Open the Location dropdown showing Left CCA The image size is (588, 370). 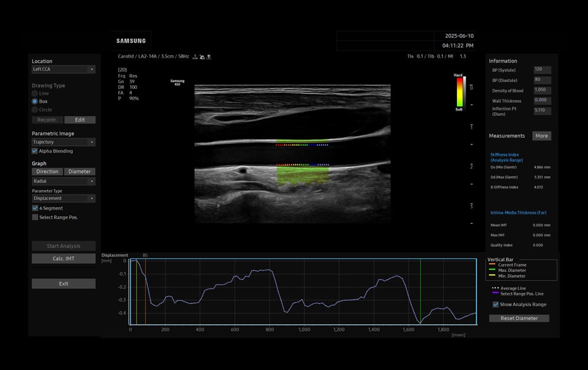(x=63, y=69)
